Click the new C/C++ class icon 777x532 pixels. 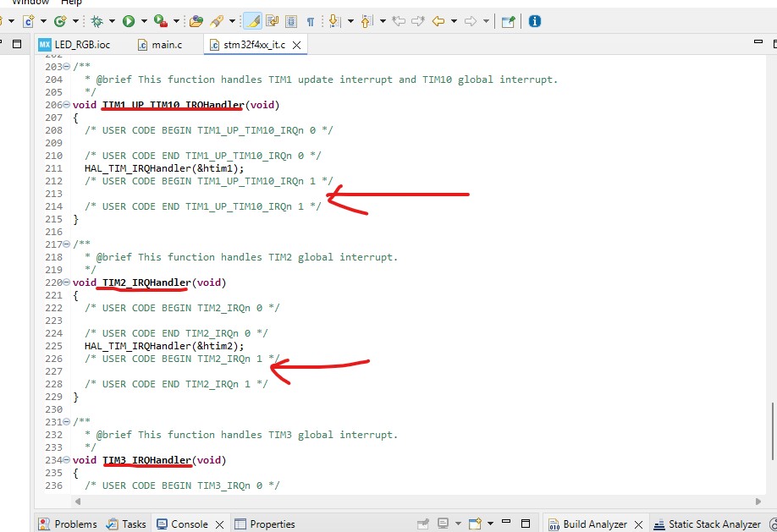click(60, 21)
